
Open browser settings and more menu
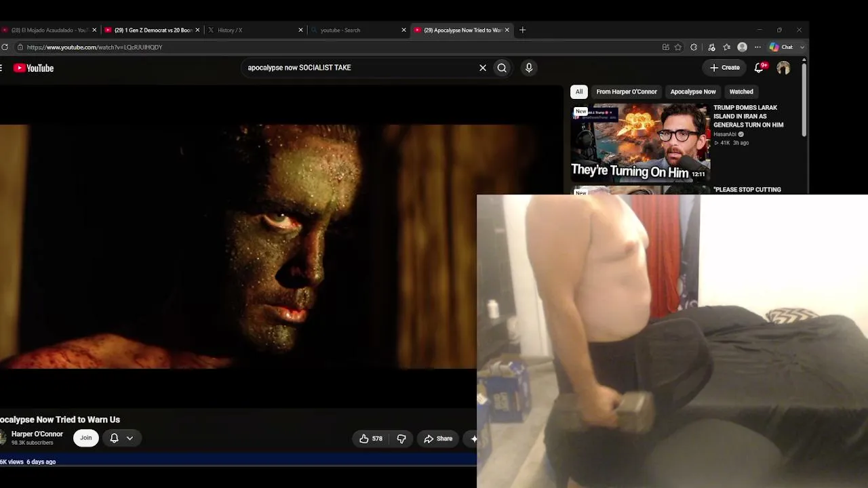pyautogui.click(x=757, y=47)
